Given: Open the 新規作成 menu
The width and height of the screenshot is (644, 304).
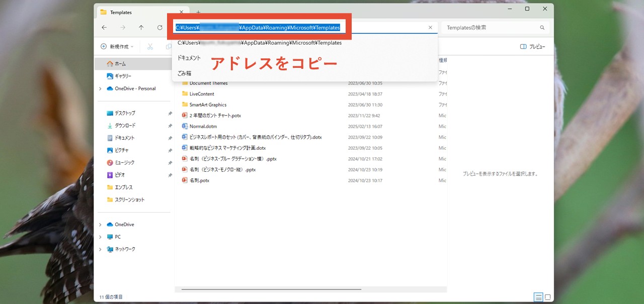Looking at the screenshot, I should tap(117, 46).
